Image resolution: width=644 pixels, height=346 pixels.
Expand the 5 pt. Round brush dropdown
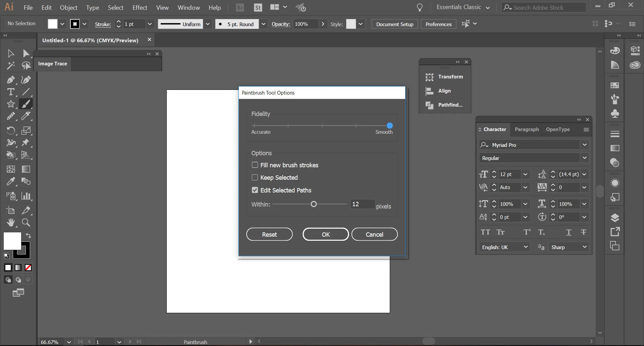(x=264, y=24)
